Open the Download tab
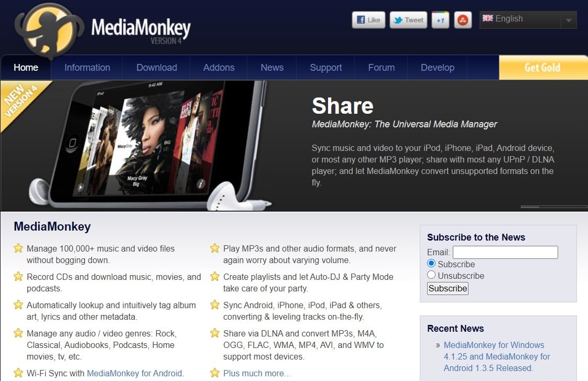 157,68
